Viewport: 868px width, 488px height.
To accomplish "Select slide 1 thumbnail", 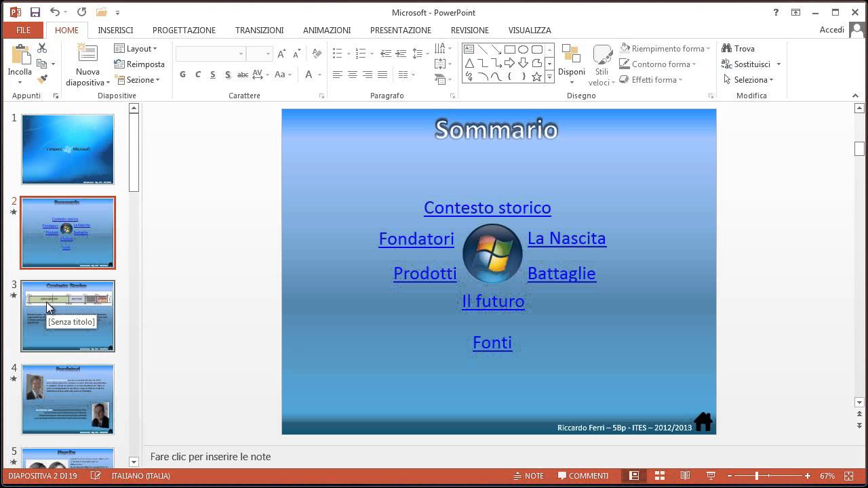I will coord(68,149).
